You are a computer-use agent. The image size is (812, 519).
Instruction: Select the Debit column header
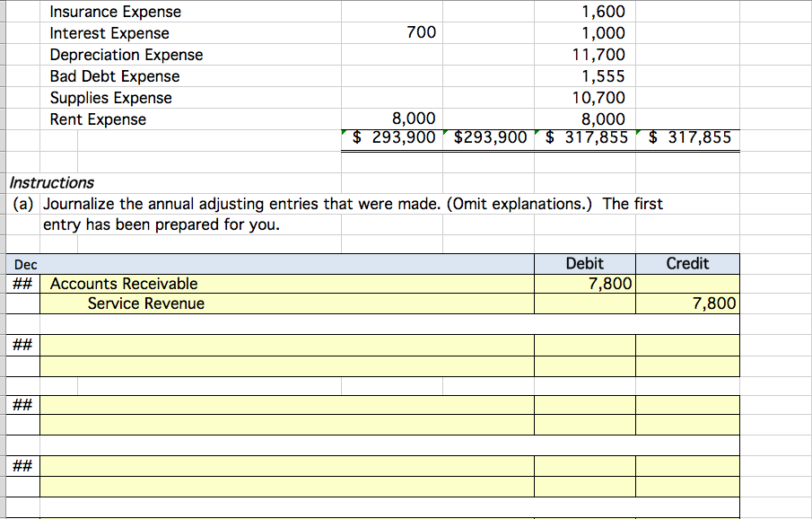point(584,263)
